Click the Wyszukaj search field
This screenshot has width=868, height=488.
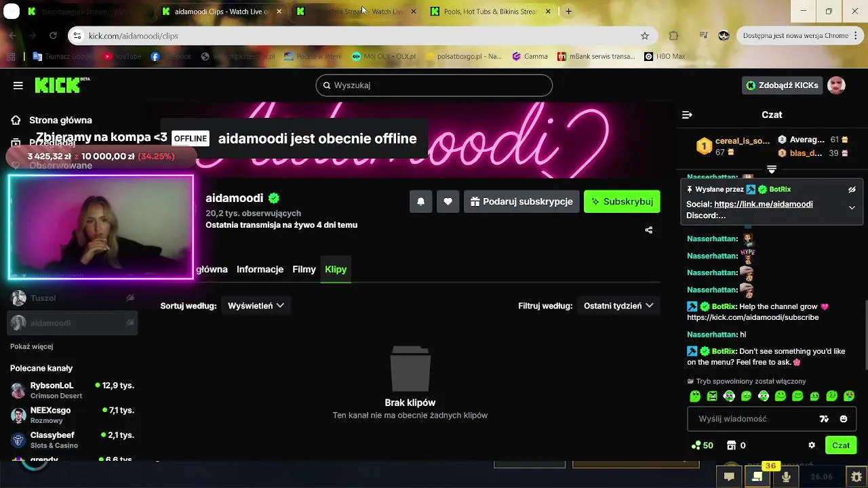[x=434, y=85]
